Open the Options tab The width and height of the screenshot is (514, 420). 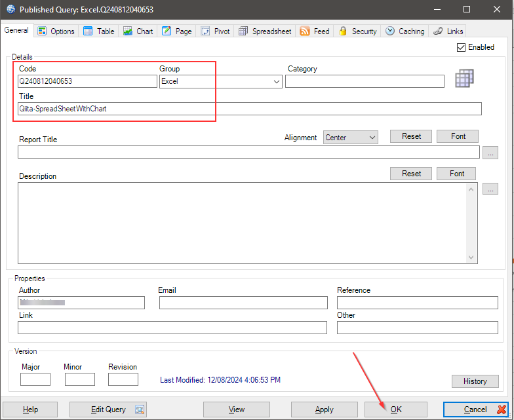[56, 31]
